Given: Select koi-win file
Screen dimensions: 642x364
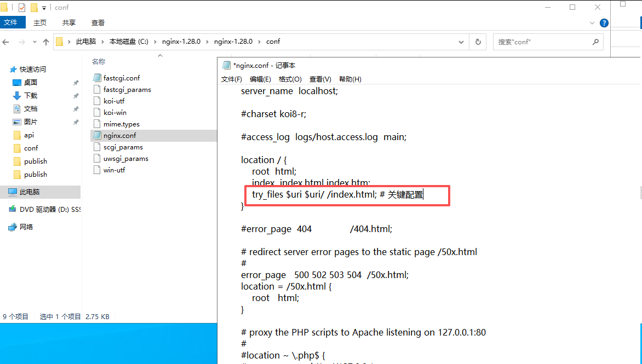Looking at the screenshot, I should (x=115, y=112).
